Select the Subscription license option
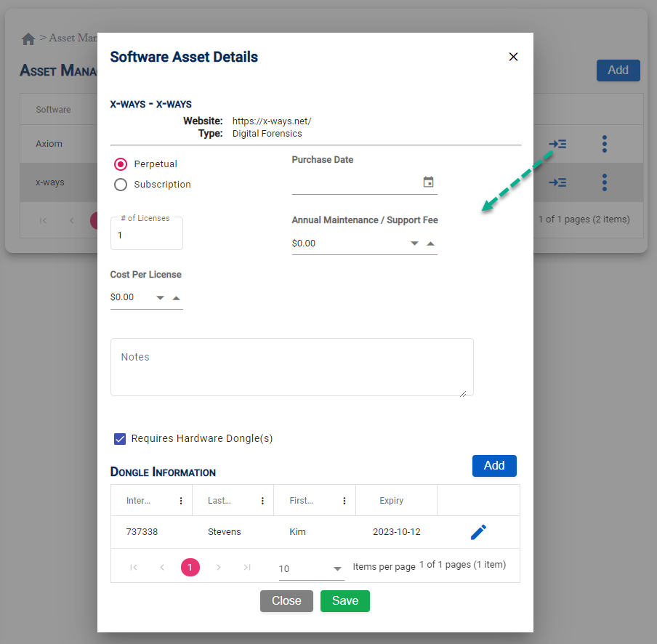657x644 pixels. (x=121, y=185)
